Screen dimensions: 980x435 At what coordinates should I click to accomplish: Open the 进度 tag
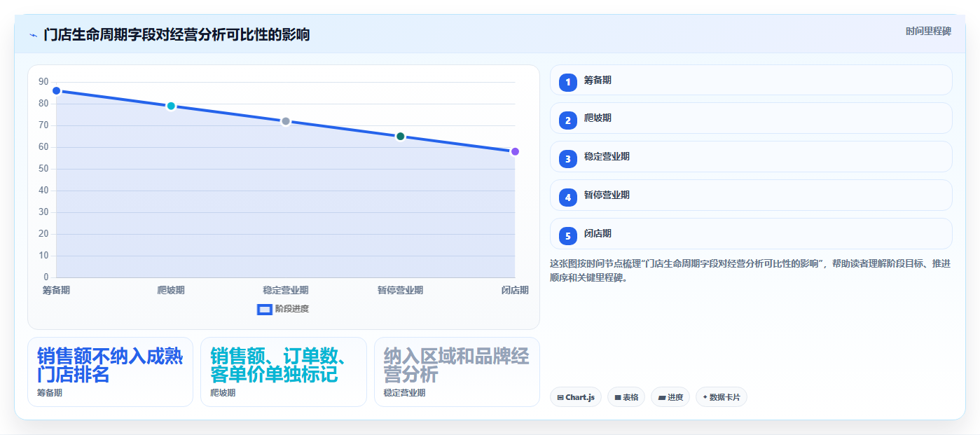(x=670, y=397)
